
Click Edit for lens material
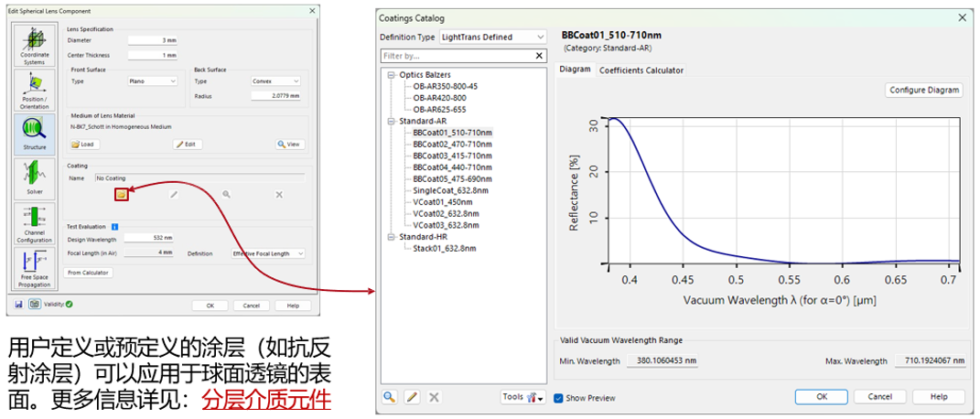click(x=187, y=145)
